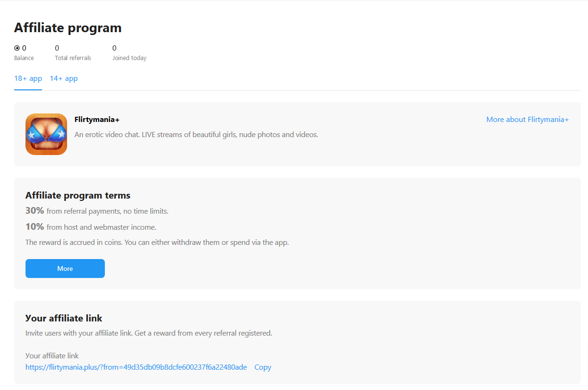Switch to the 18+ app tab
Viewport: 588px width, 390px height.
[x=28, y=78]
